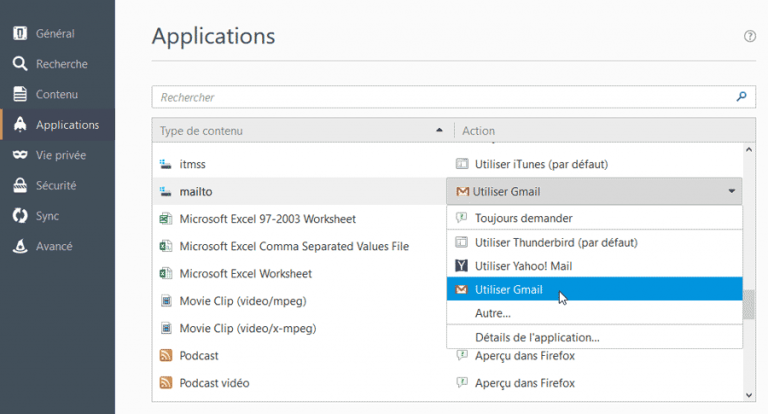
Task: Click the Contenu document icon in sidebar
Action: point(20,94)
